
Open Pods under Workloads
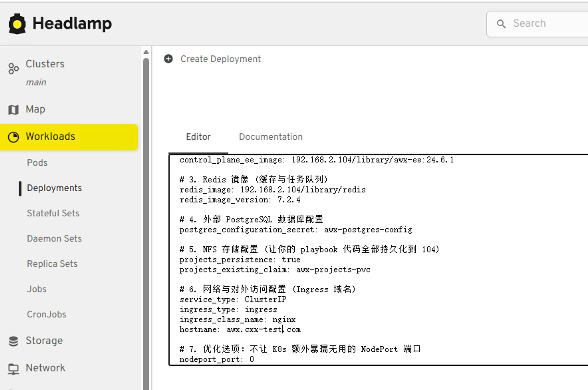[37, 163]
